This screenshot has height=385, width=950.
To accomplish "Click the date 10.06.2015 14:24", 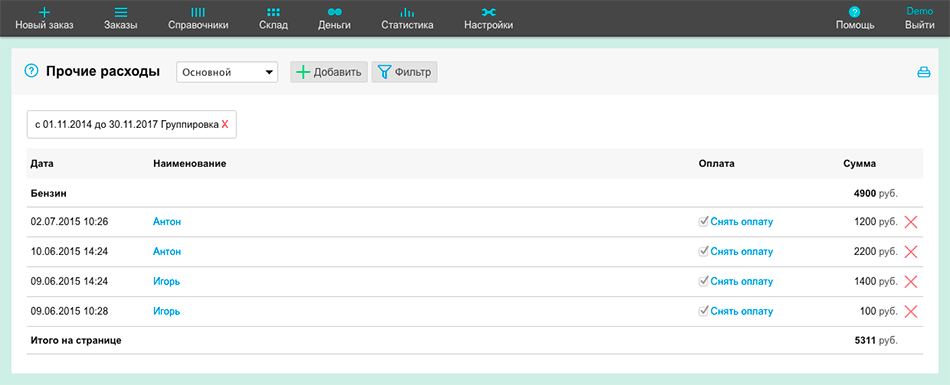I will tap(69, 252).
